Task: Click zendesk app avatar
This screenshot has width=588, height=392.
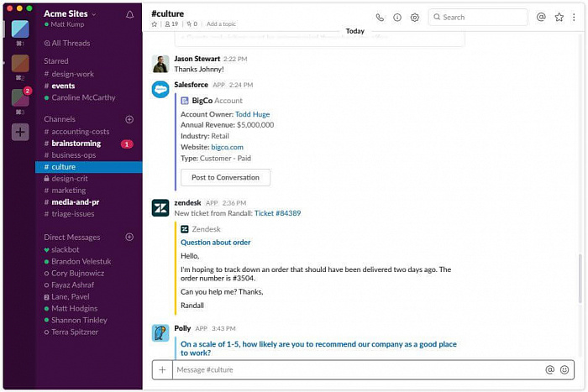Action: (160, 208)
